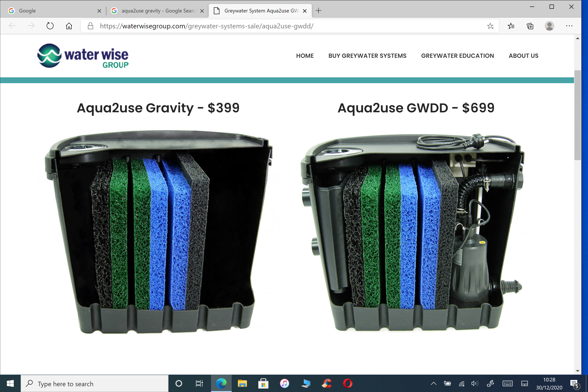Screen dimensions: 588x392
Task: Reload the page with Refresh icon
Action: pos(50,26)
